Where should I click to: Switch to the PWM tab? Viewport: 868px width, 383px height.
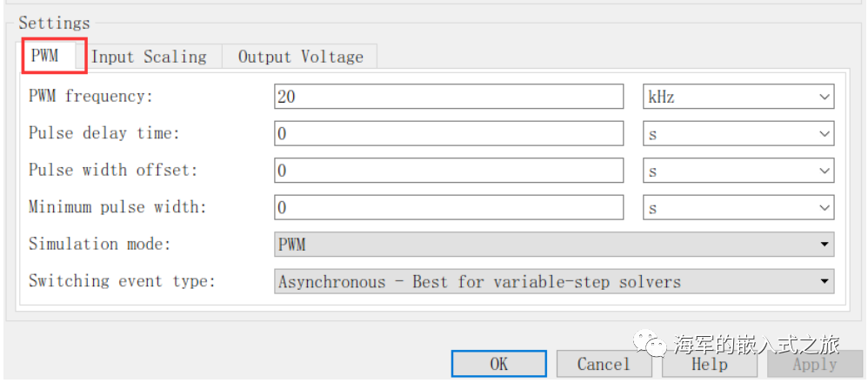(x=45, y=57)
